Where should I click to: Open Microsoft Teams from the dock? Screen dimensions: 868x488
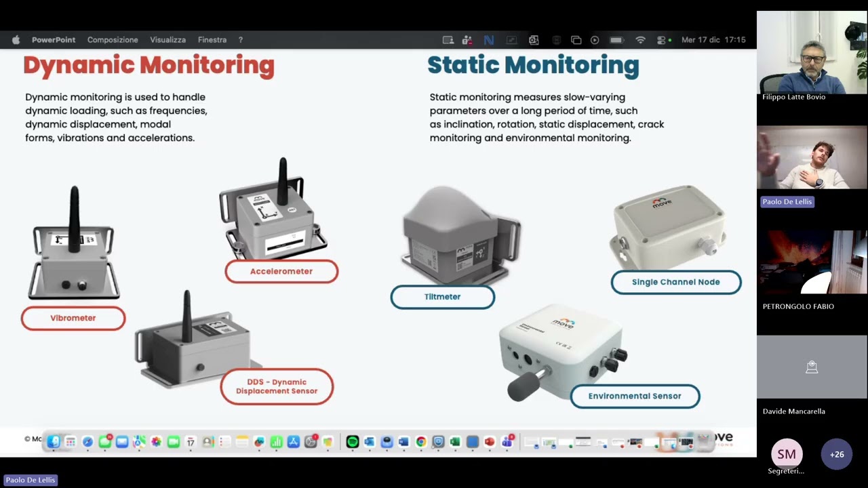507,442
